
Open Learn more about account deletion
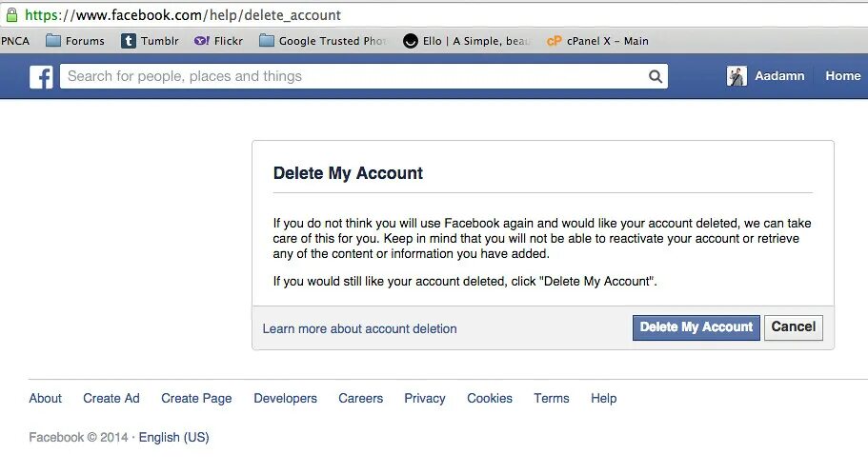(359, 328)
